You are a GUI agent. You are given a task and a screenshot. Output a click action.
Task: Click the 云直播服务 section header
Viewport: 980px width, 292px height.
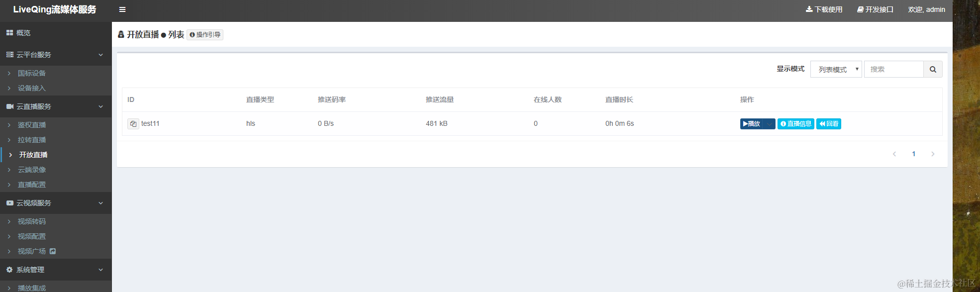pos(56,106)
